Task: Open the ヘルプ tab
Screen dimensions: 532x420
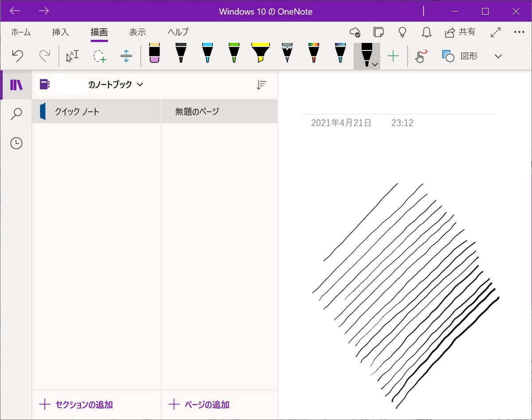Action: pyautogui.click(x=178, y=32)
